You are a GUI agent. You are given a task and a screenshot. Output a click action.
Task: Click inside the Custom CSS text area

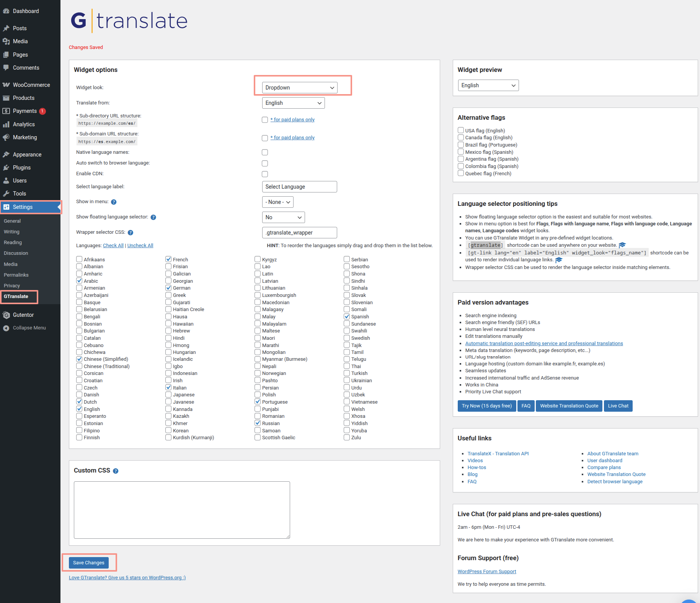182,510
